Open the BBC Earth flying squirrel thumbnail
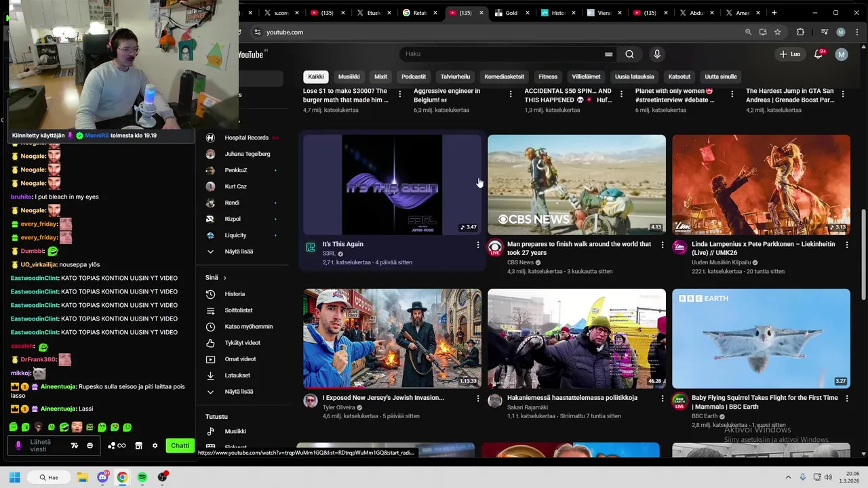The image size is (868, 488). 761,338
